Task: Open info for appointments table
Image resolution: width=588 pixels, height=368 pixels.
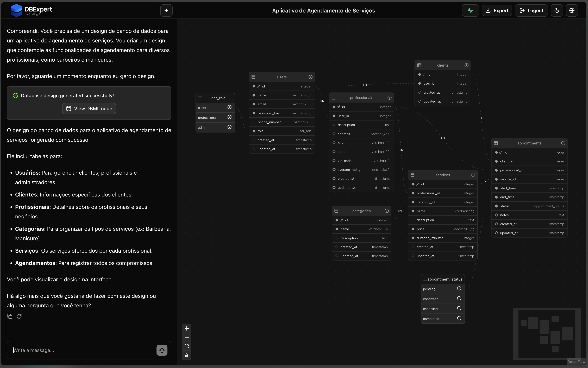Action: click(x=563, y=143)
